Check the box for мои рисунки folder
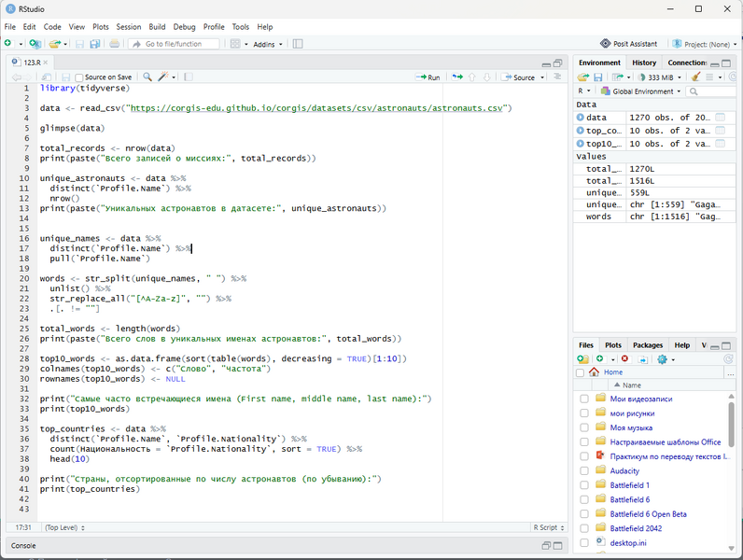743x560 pixels. point(584,413)
